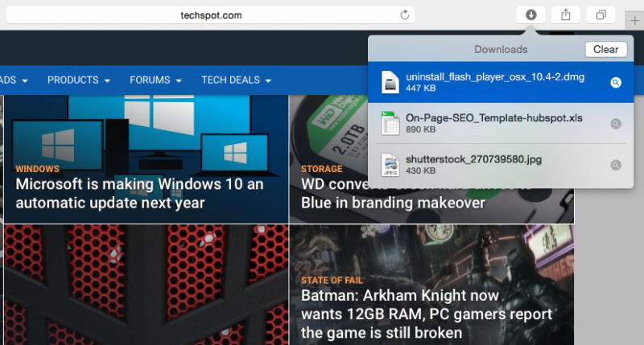644x345 pixels.
Task: Expand the TECH DEALS menu
Action: pyautogui.click(x=236, y=80)
